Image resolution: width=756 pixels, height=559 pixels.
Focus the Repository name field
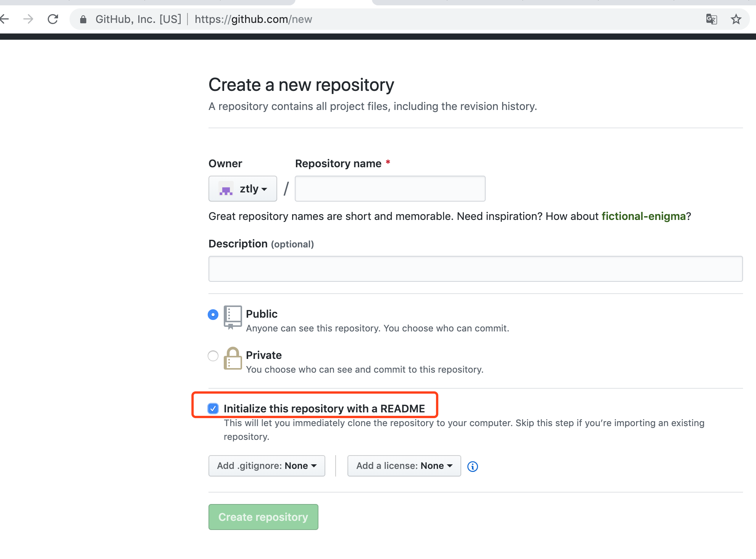pos(390,189)
